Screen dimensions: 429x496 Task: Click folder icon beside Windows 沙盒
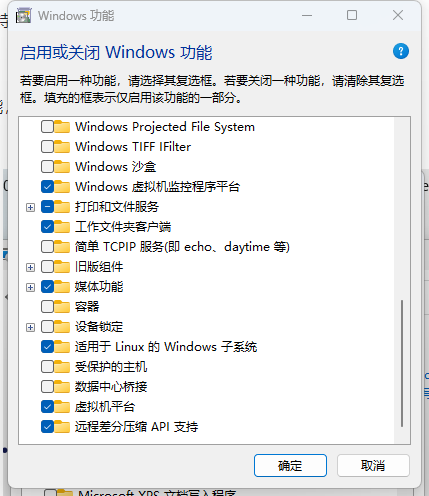coord(62,167)
